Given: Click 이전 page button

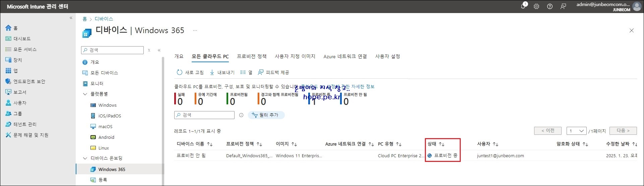Looking at the screenshot, I should 548,131.
